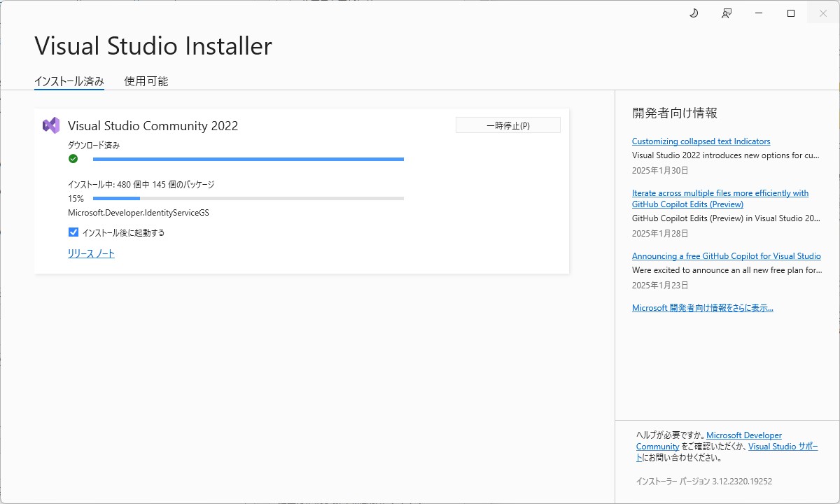Open Customizing collapsed text Indicators article
Viewport: 840px width, 504px height.
coord(701,141)
